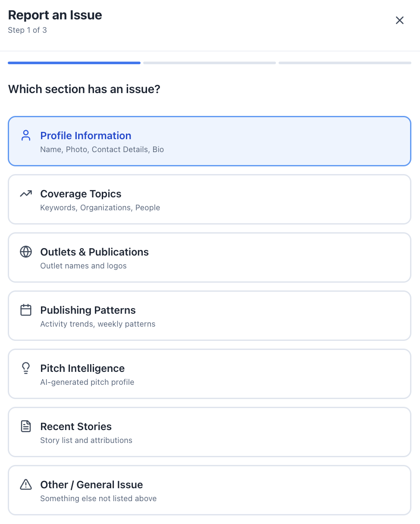Screen dimensions: 420x524
Task: Click the lightbulb icon for Pitch Intelligence
Action: click(26, 368)
